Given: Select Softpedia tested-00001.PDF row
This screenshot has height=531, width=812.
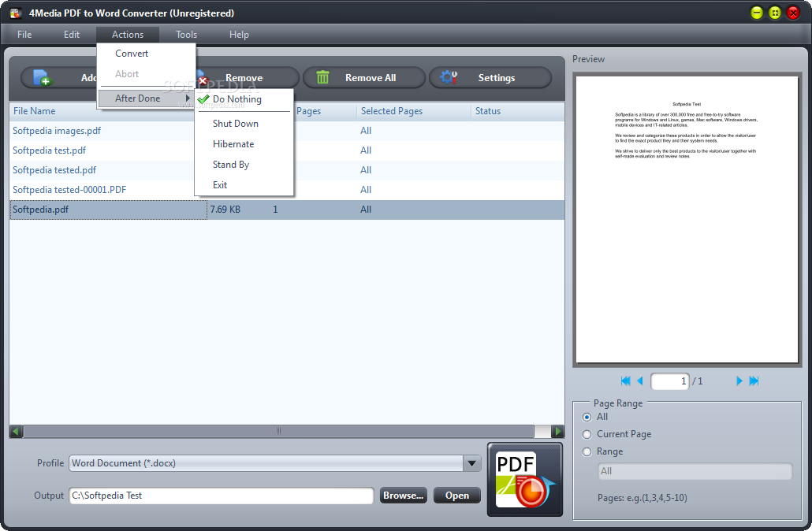Looking at the screenshot, I should [287, 189].
